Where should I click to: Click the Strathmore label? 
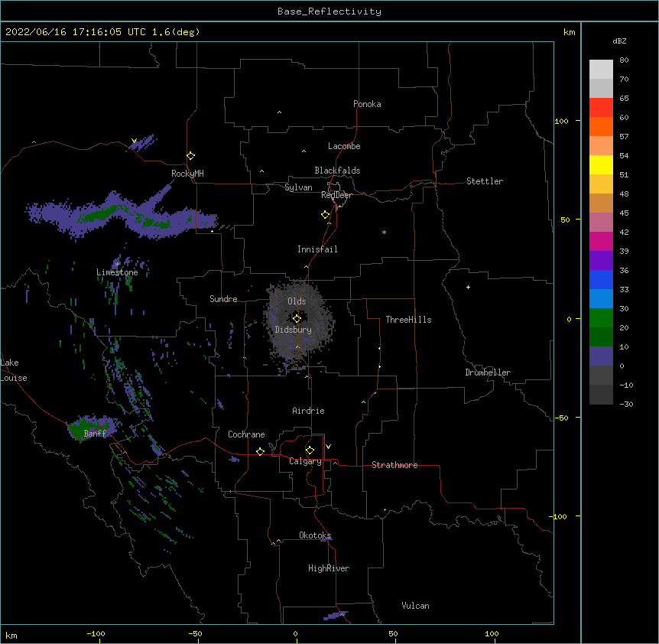(394, 465)
